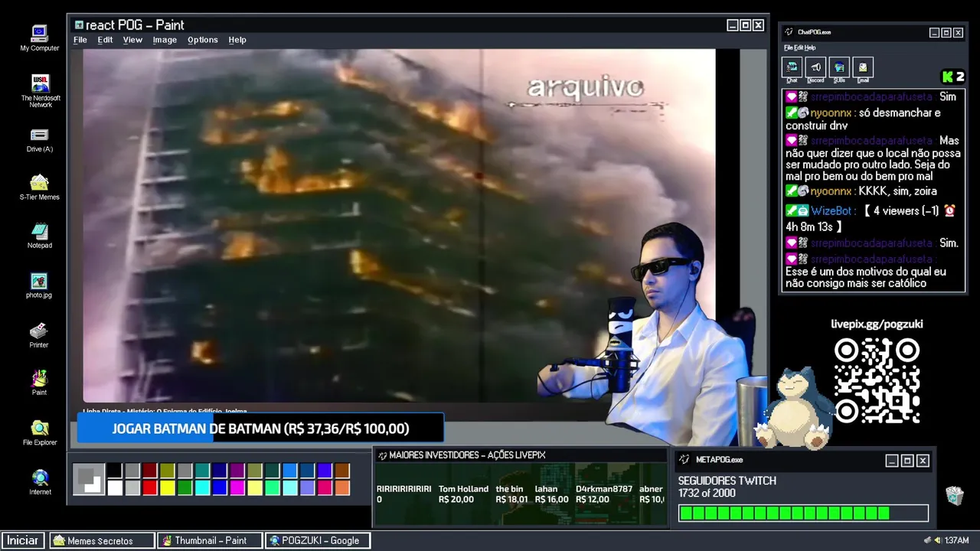Pick the teal color swatch
This screenshot has width=980, height=551.
click(202, 471)
